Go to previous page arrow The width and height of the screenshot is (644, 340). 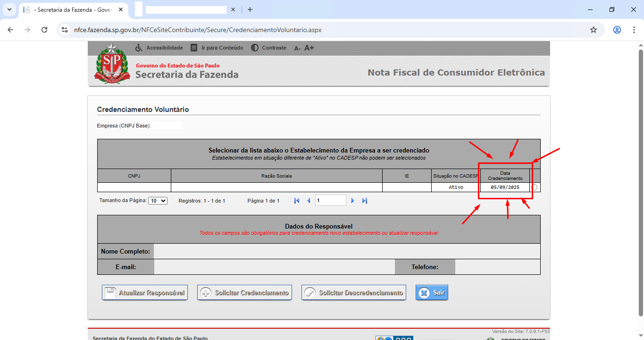pyautogui.click(x=309, y=201)
